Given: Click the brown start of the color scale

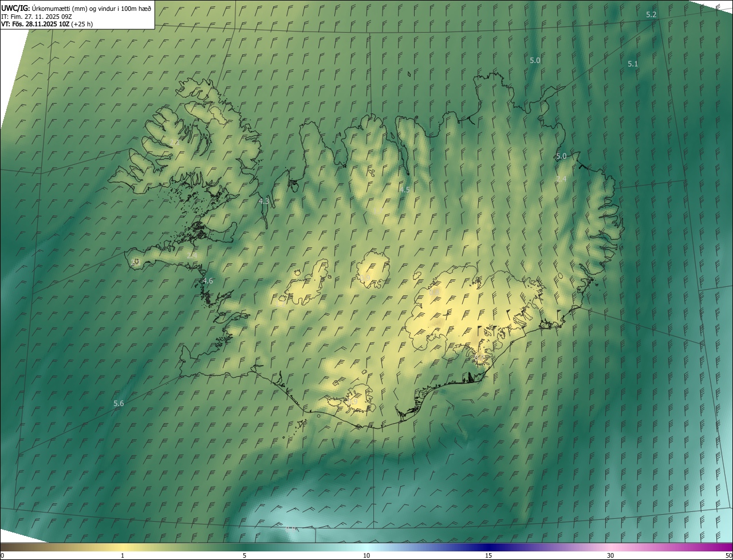Looking at the screenshot, I should 11,547.
